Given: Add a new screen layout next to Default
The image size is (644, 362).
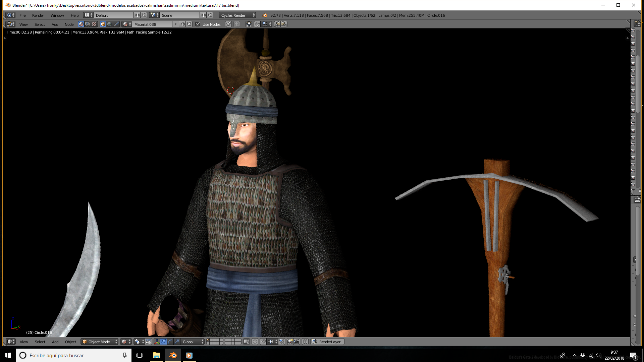Looking at the screenshot, I should (x=137, y=15).
